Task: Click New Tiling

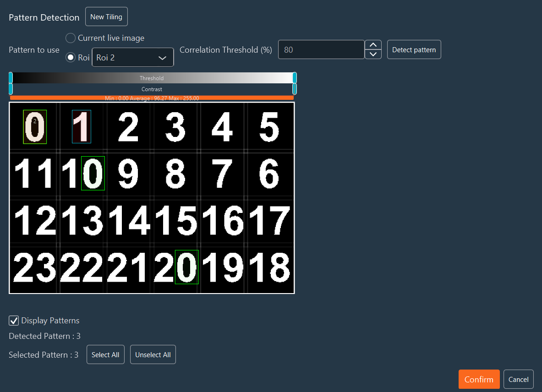Action: (106, 16)
